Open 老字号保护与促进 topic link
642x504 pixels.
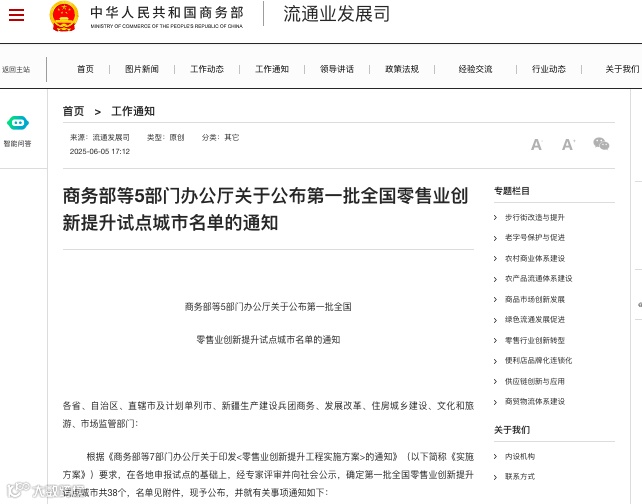pyautogui.click(x=535, y=237)
